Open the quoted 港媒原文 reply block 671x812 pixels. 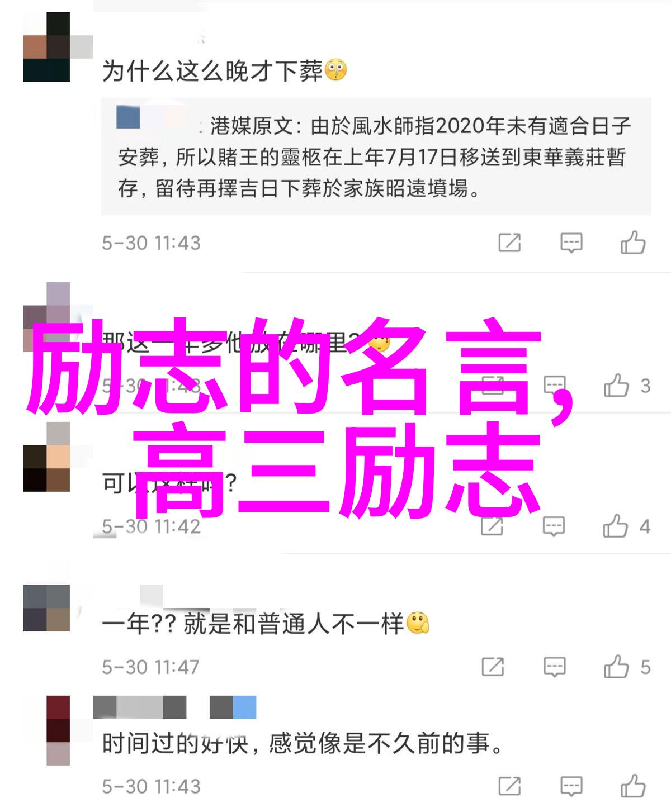click(x=376, y=156)
